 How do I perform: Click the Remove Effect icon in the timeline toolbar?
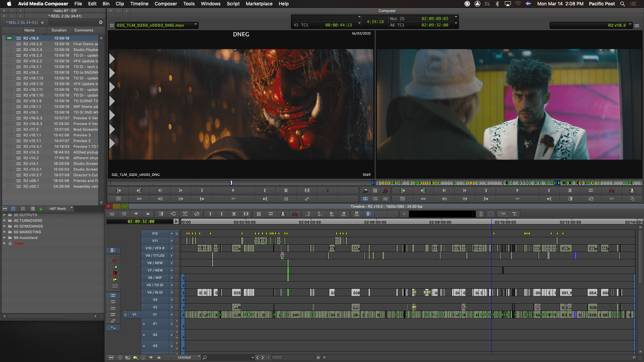pyautogui.click(x=197, y=214)
